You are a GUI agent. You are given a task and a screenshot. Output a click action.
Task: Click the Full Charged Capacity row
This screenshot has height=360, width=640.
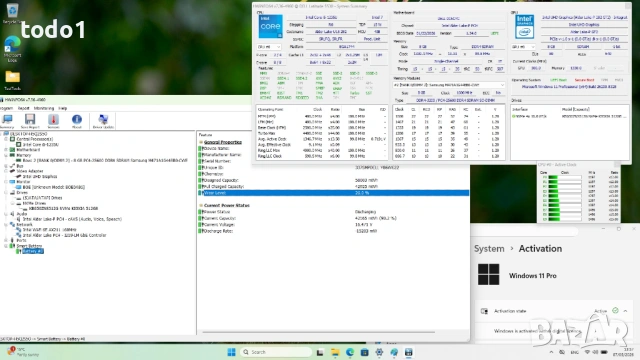[x=333, y=186]
